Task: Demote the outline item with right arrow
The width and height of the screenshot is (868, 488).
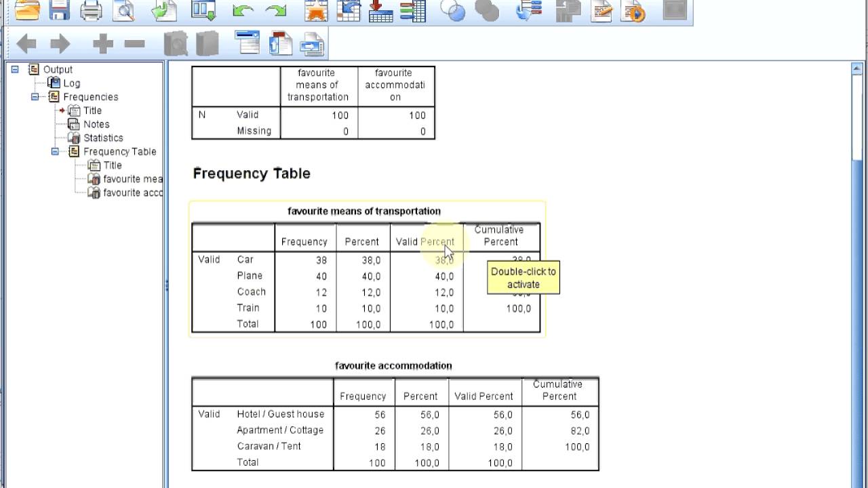Action: pos(60,45)
